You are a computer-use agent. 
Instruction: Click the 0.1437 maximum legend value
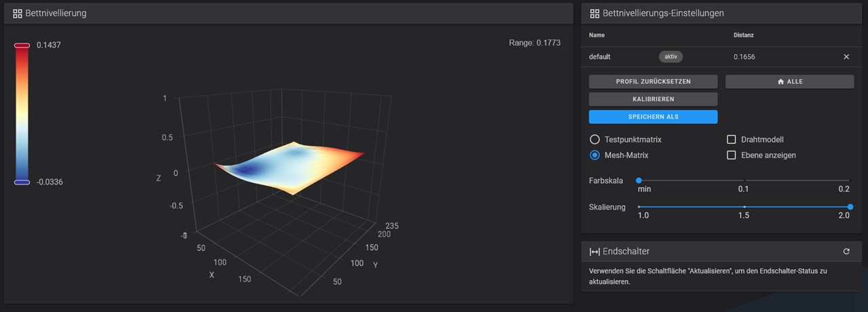[x=49, y=45]
